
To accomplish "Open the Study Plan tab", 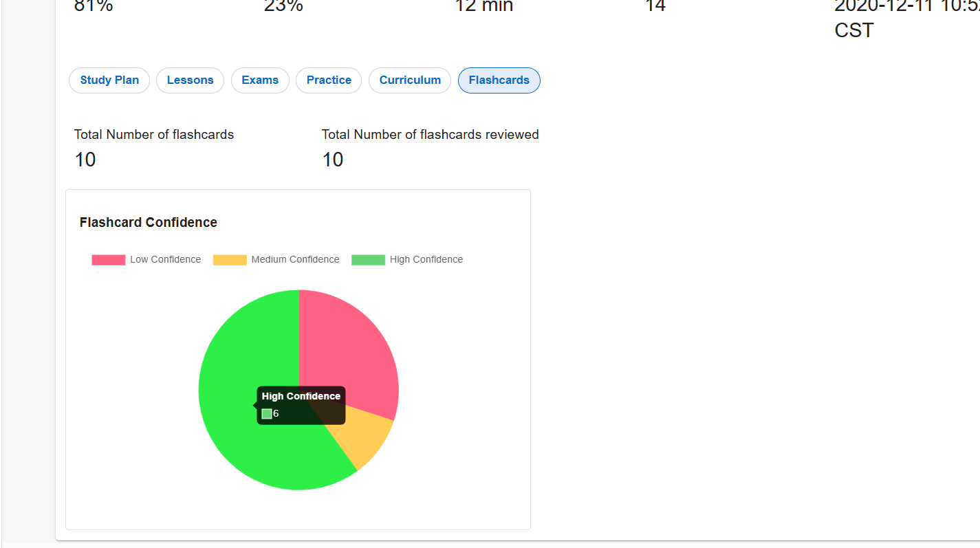I will (109, 80).
